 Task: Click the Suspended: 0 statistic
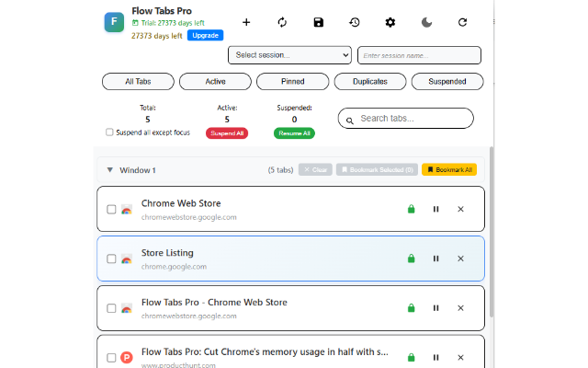tap(294, 114)
